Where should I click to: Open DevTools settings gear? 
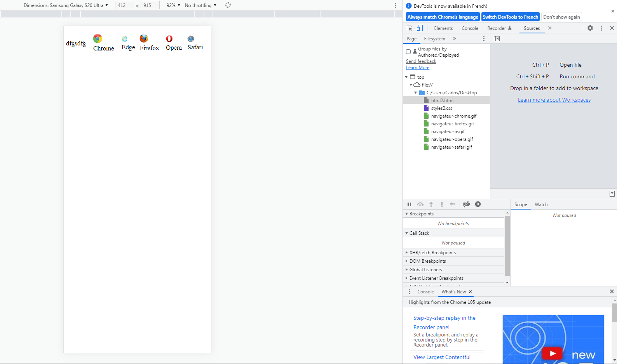pos(590,28)
